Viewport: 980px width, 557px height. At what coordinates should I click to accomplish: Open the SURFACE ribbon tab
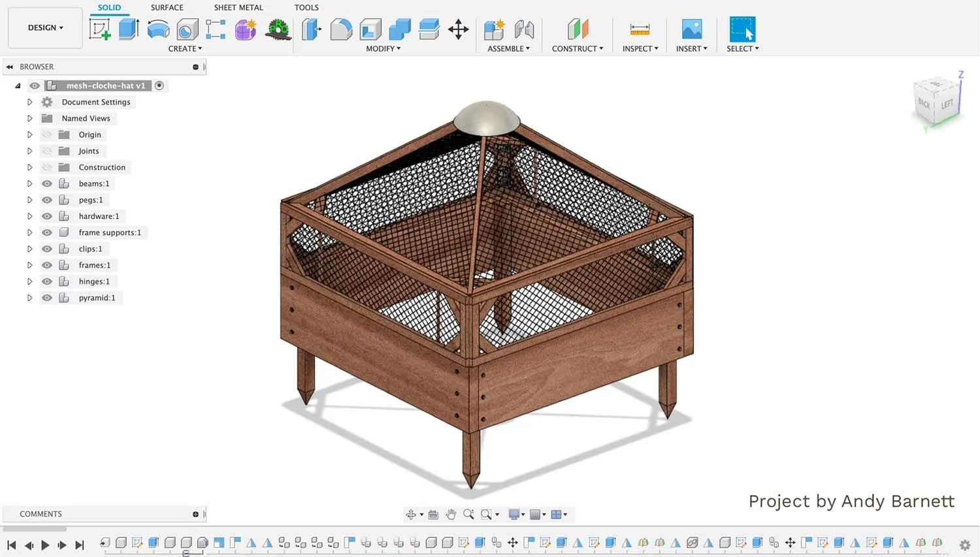tap(167, 7)
